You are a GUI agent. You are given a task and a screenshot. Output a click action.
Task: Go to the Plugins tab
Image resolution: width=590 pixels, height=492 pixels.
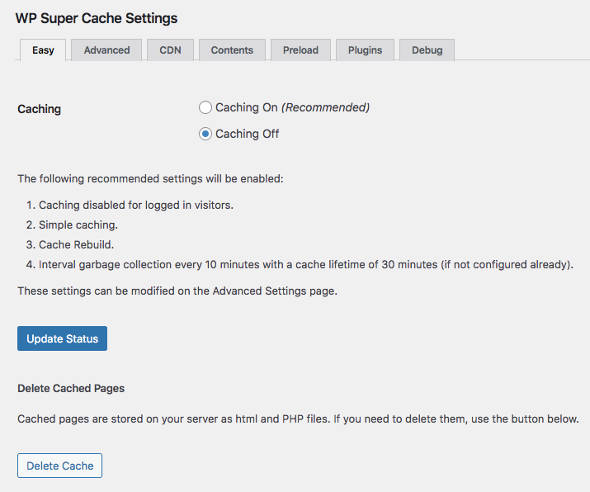pos(365,50)
